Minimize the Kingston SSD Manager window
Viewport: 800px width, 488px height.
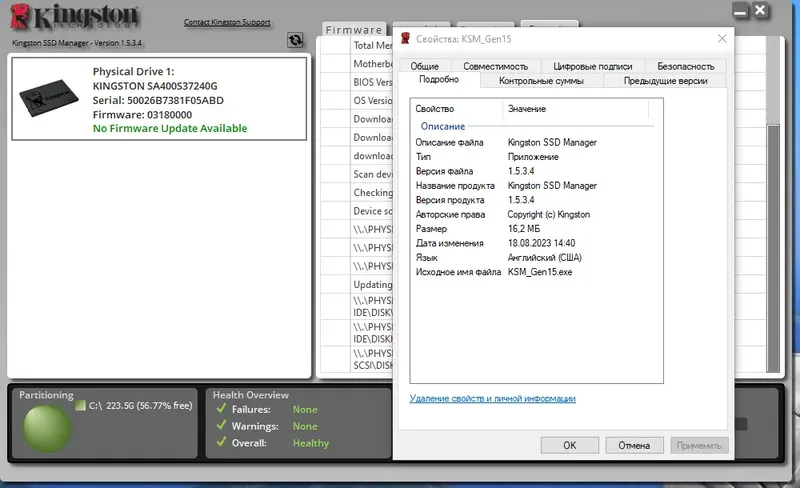click(x=740, y=11)
